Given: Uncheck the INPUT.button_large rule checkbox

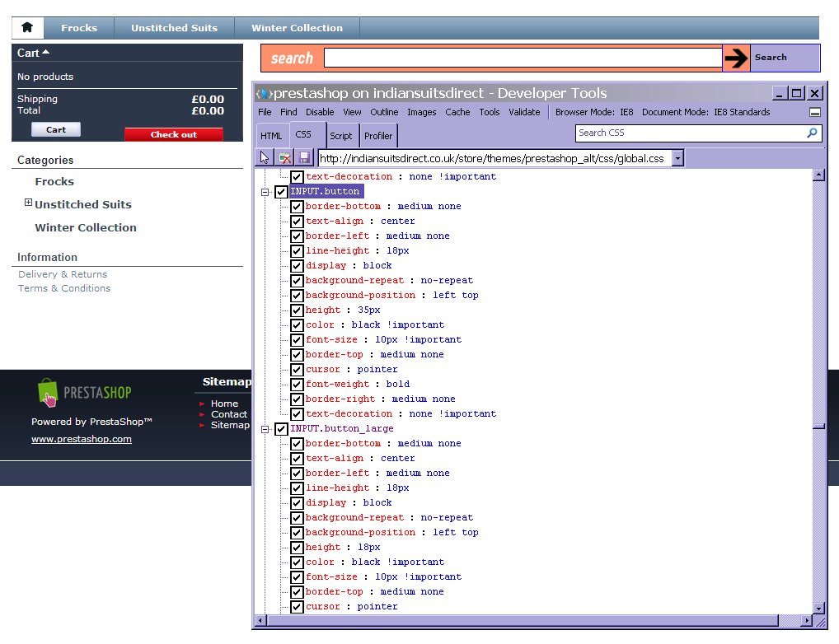Looking at the screenshot, I should click(x=281, y=429).
